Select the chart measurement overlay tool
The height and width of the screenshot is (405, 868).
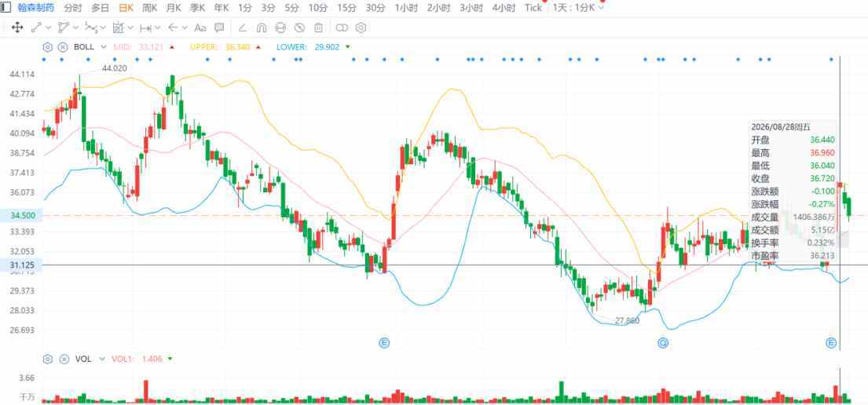point(118,27)
